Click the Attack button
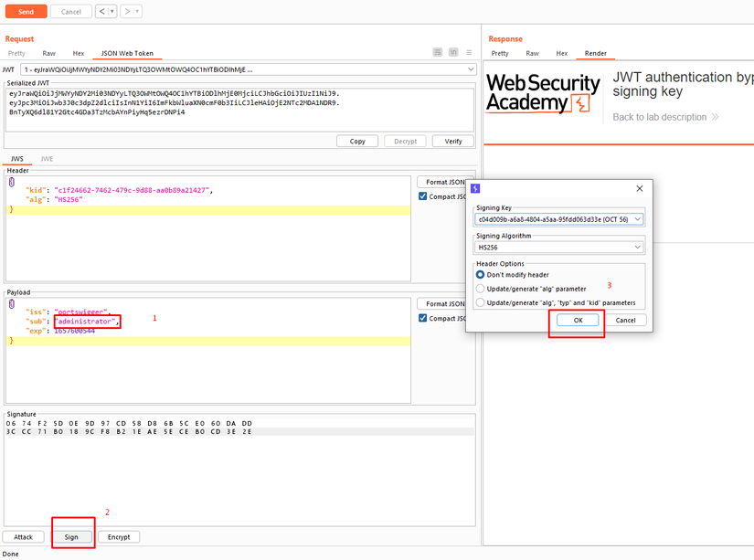Viewport: 754px width, 560px height. (x=23, y=537)
